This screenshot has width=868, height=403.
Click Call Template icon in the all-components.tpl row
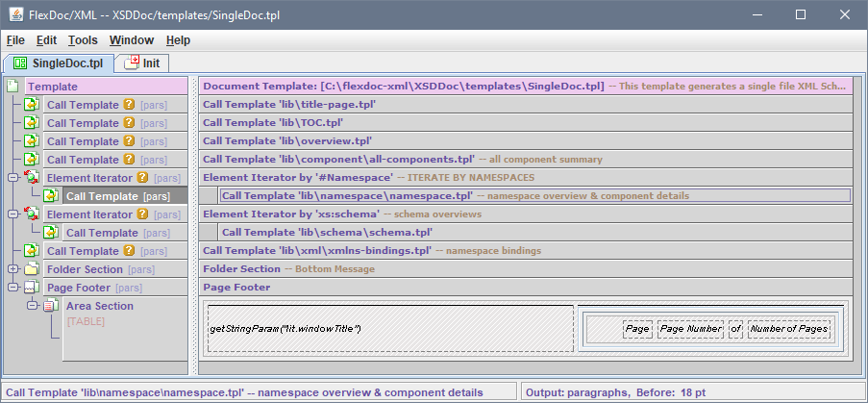(31, 160)
